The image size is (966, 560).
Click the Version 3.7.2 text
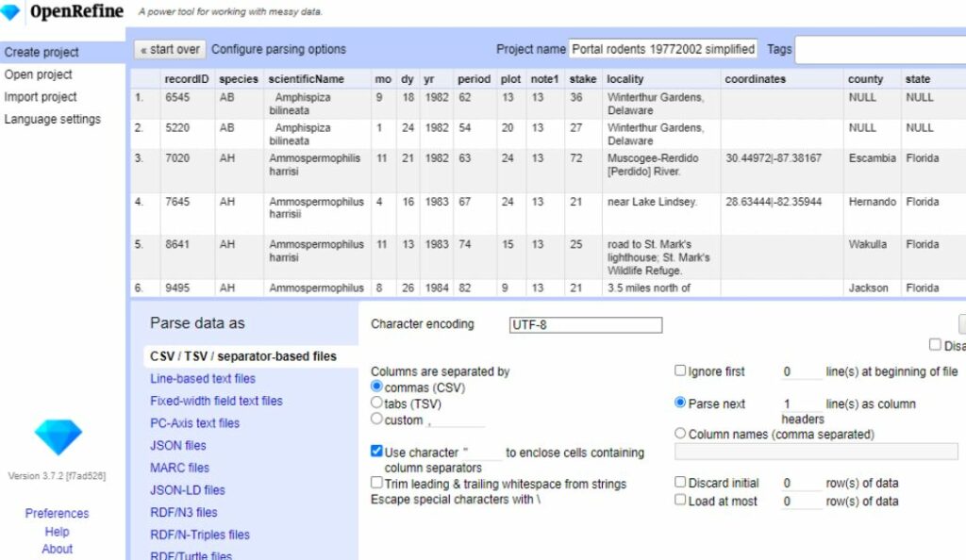click(x=57, y=476)
